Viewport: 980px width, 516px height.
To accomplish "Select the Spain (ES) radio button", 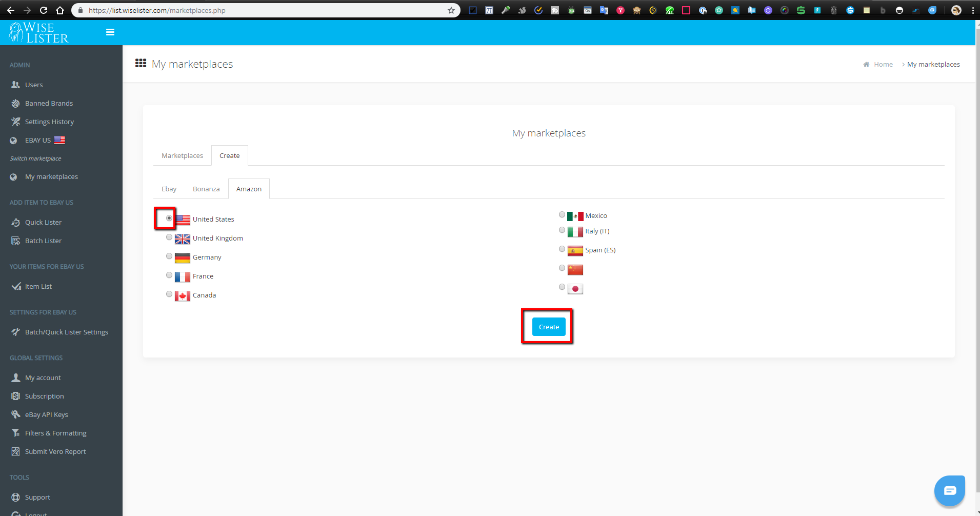I will (562, 249).
